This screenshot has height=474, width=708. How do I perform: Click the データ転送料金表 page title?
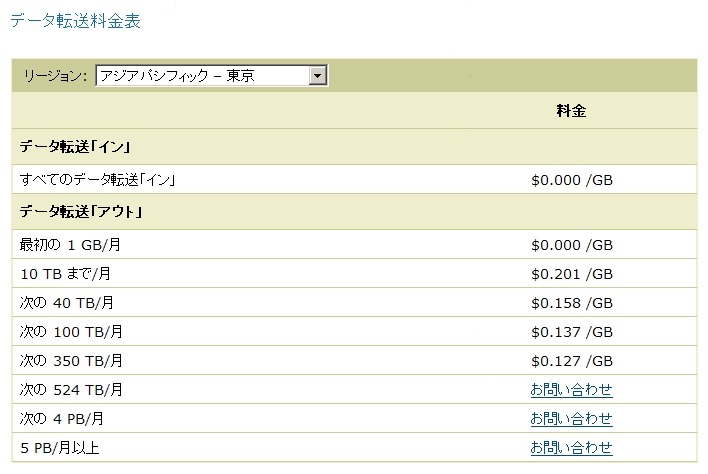[77, 19]
